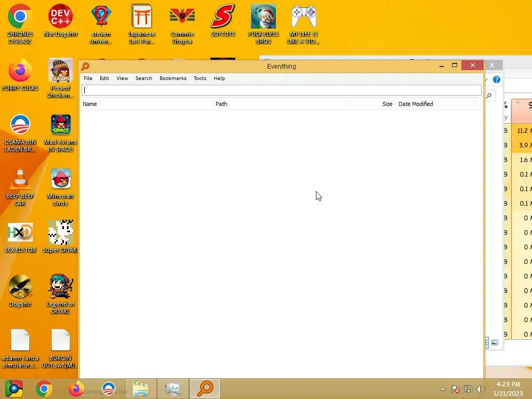Open the Japanese Loli Por... torii gate icon
This screenshot has height=399, width=532.
(x=141, y=24)
